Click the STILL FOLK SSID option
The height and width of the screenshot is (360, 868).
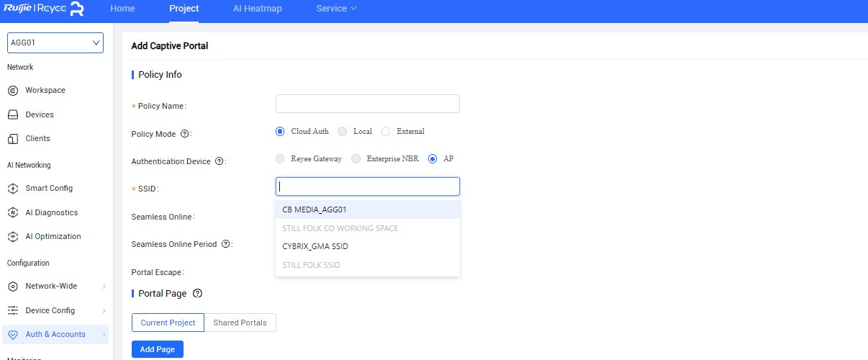pos(368,265)
